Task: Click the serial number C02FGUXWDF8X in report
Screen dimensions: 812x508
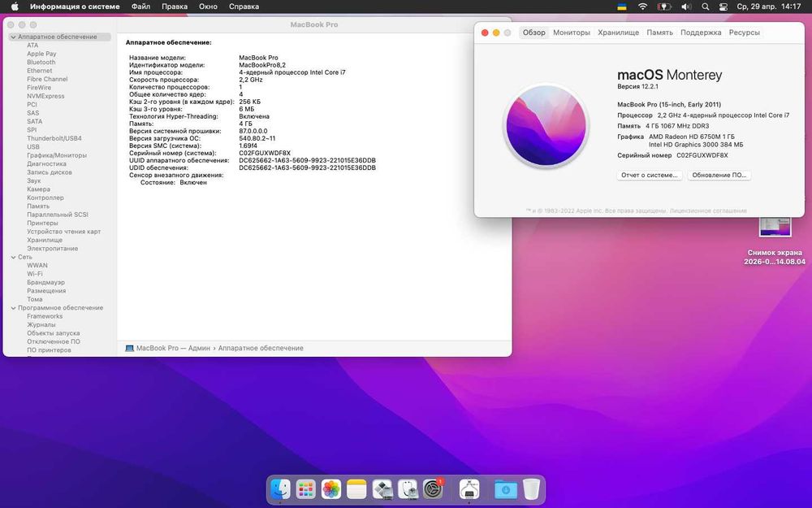Action: pyautogui.click(x=265, y=154)
